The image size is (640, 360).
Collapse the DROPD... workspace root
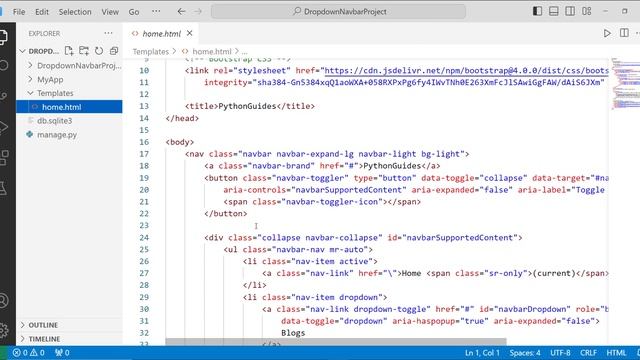tap(39, 51)
